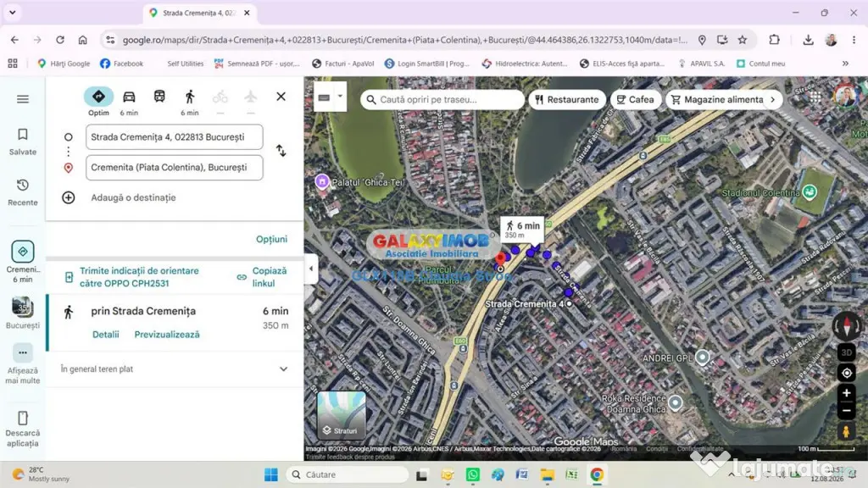Viewport: 868px width, 488px height.
Task: Open Windows Start menu
Action: tap(271, 474)
